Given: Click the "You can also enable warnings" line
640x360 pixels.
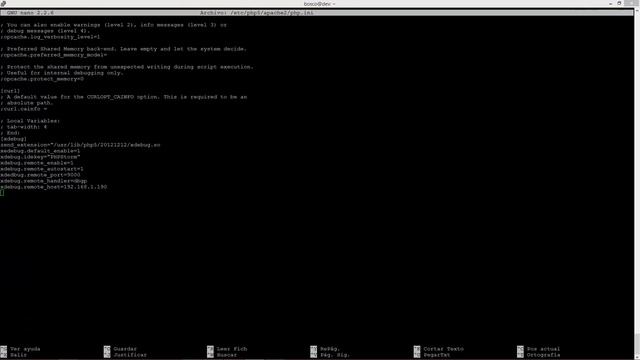Looking at the screenshot, I should [113, 25].
